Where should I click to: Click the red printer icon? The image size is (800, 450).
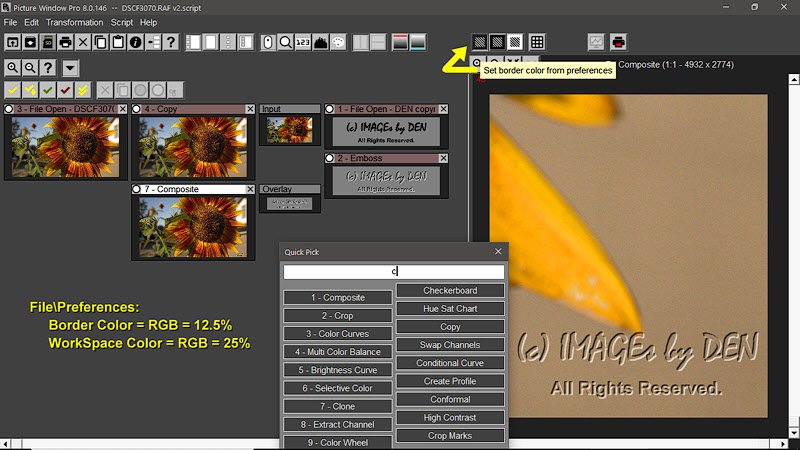click(618, 42)
